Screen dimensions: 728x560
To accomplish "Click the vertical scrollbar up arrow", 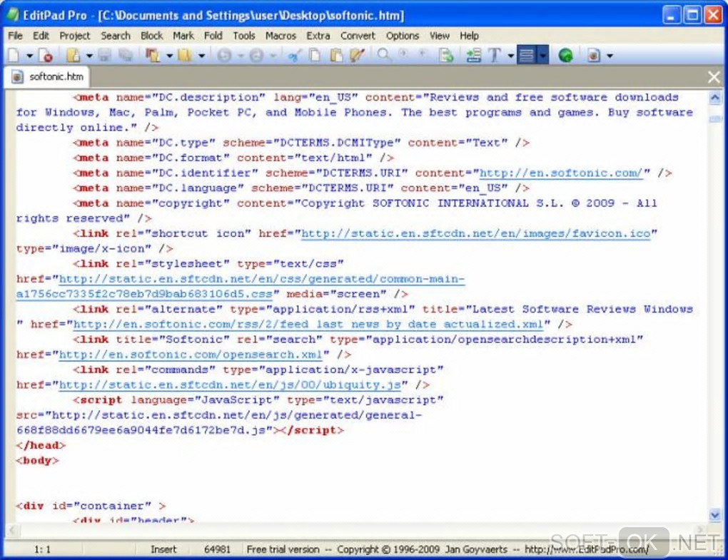I will (715, 98).
